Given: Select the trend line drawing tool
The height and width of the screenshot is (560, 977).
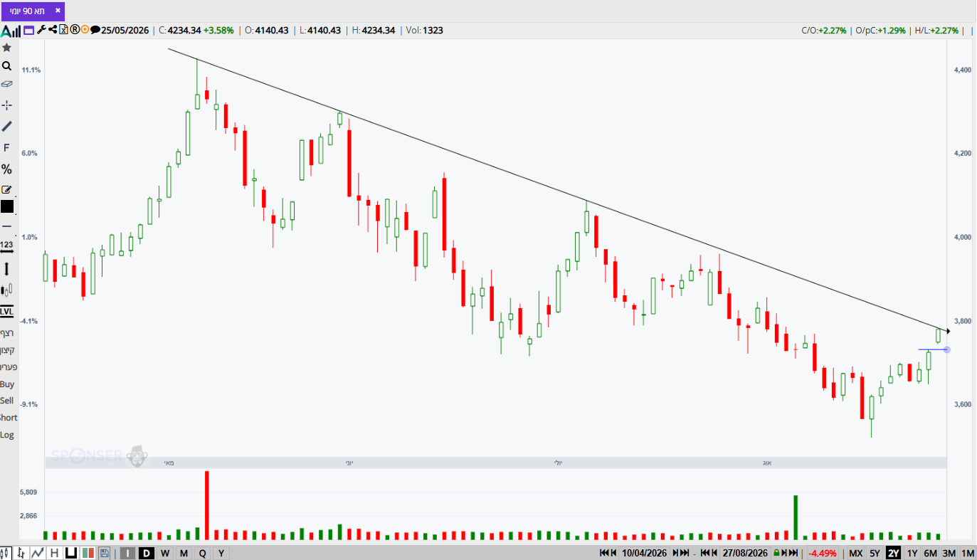Looking at the screenshot, I should point(6,126).
